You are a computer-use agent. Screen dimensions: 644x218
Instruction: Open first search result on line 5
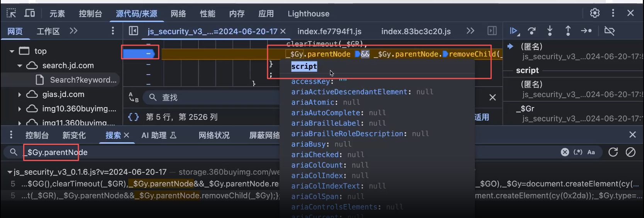(322, 184)
